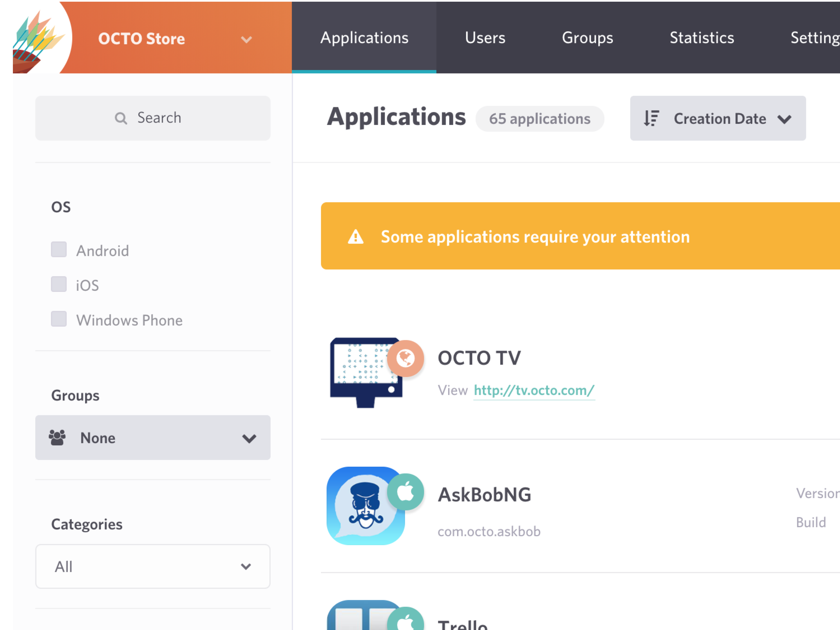Image resolution: width=840 pixels, height=630 pixels.
Task: Follow the http://tv.octo.com/ link
Action: click(534, 390)
